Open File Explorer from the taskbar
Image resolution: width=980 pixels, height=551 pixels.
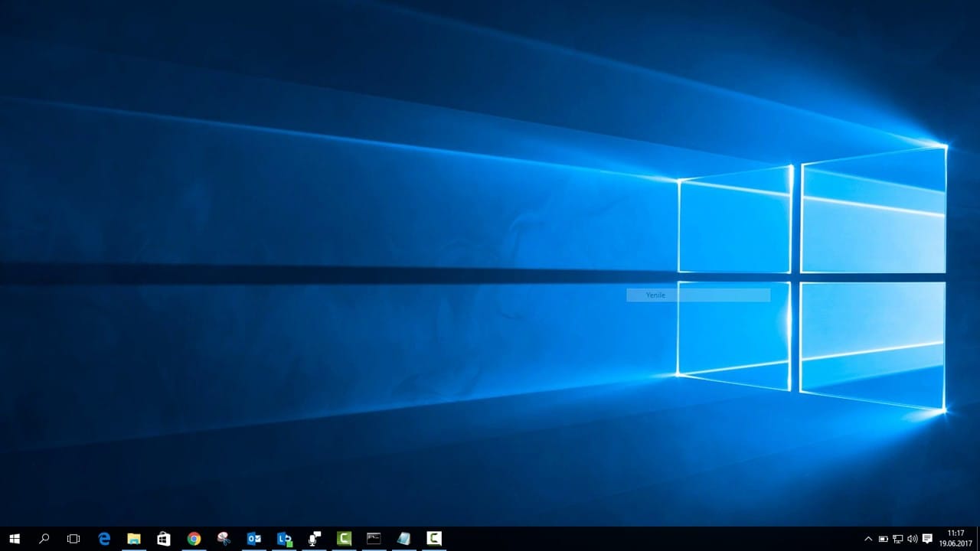[134, 539]
